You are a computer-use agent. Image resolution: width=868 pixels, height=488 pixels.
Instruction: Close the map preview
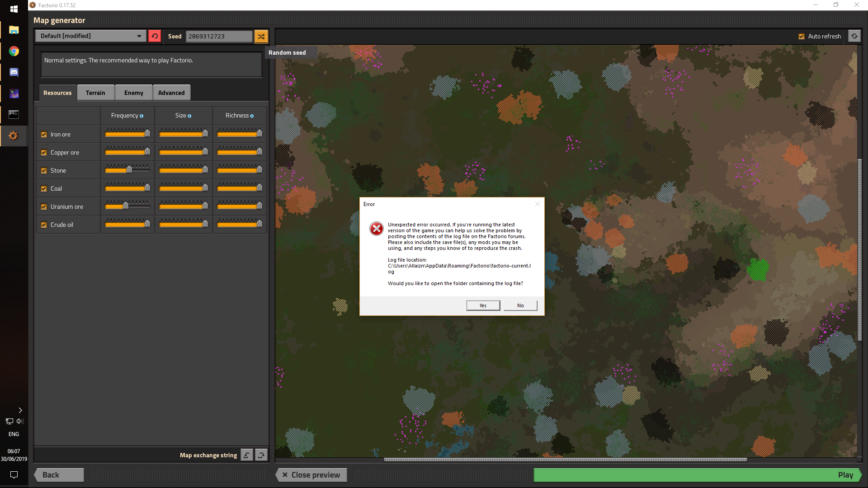(311, 475)
